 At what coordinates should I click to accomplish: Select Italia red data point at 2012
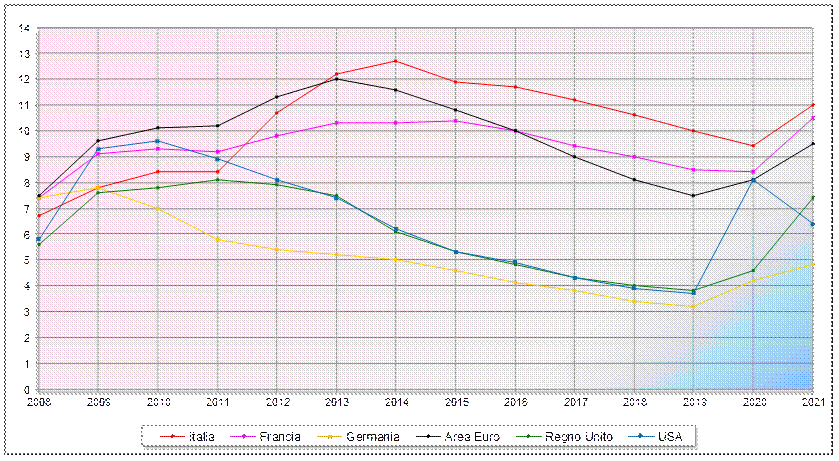coord(277,113)
